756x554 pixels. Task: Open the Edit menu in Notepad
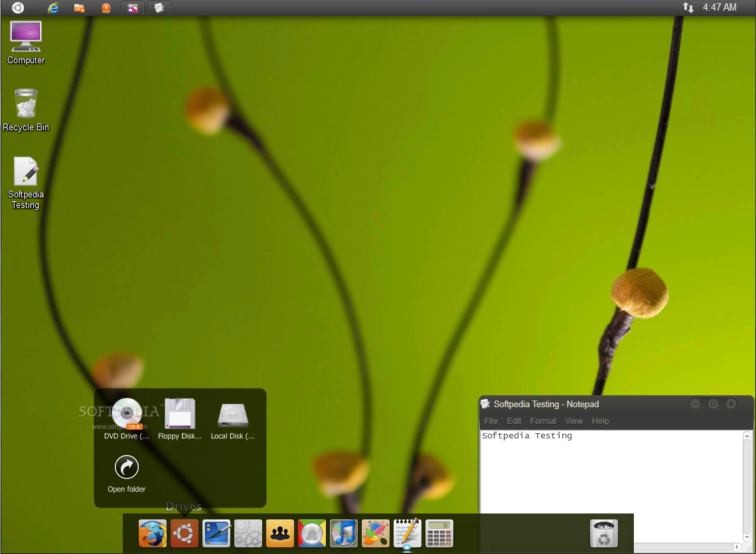[514, 420]
